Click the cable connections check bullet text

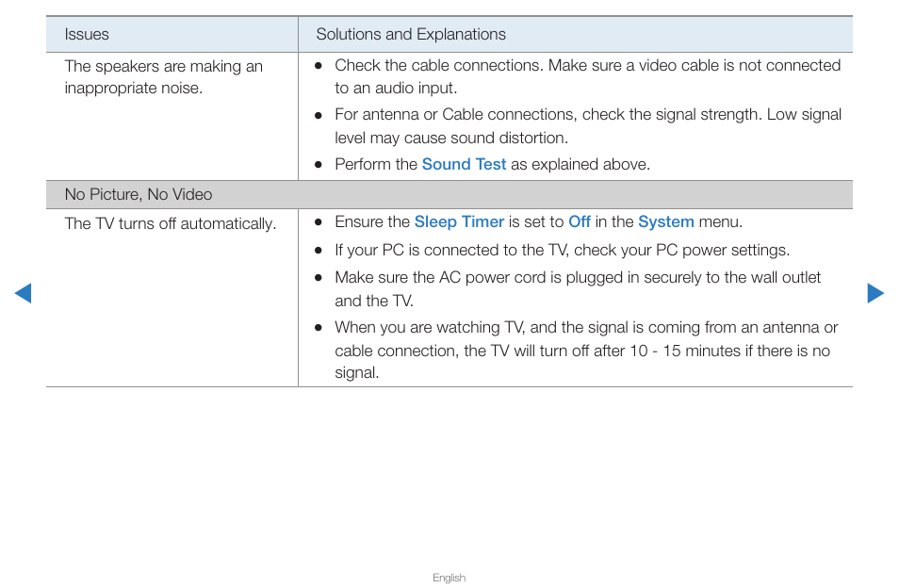point(588,76)
